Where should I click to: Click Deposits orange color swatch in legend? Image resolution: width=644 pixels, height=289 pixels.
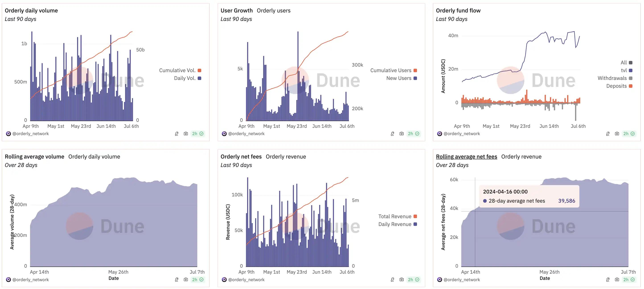coord(631,86)
